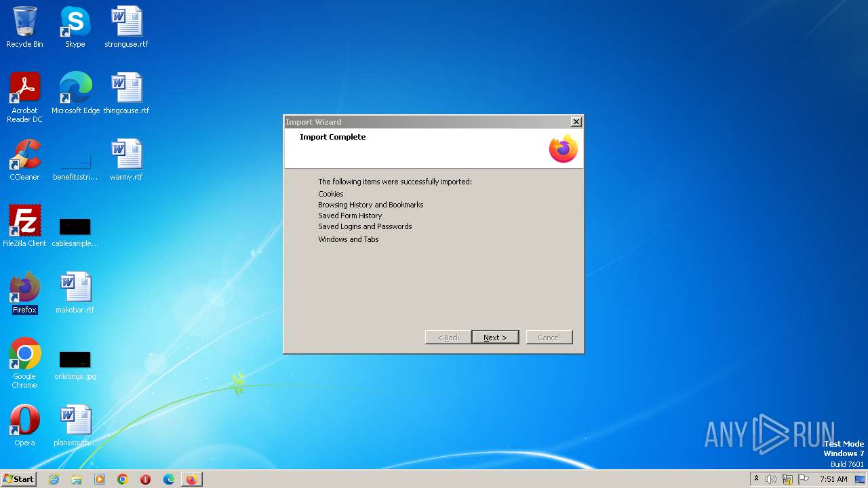Launch Edge from the taskbar
The height and width of the screenshot is (488, 868).
169,479
